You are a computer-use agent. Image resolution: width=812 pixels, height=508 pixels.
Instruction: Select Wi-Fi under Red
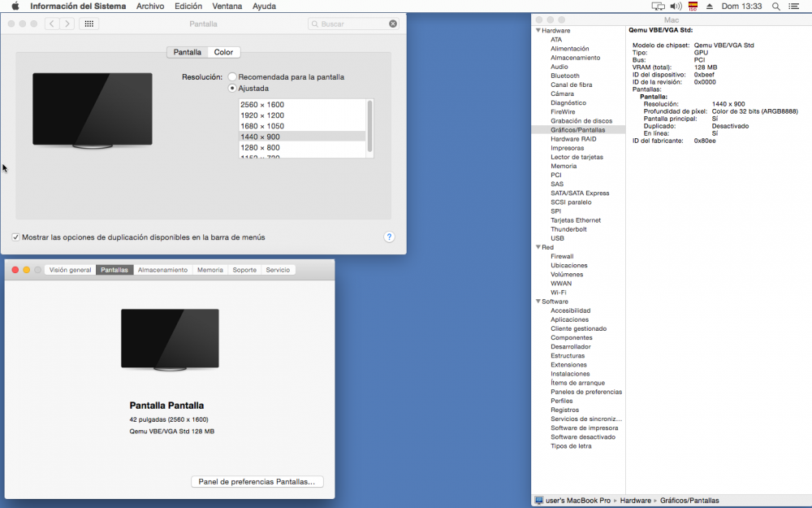click(x=559, y=293)
